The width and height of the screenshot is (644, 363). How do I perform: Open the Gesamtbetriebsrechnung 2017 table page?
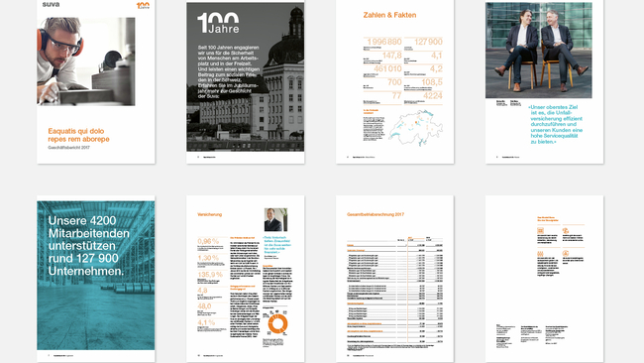394,279
